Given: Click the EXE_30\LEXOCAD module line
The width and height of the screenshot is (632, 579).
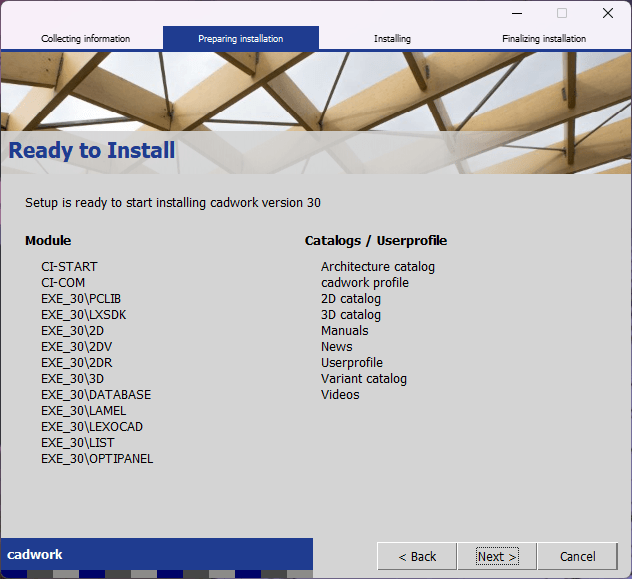Looking at the screenshot, I should [x=92, y=427].
